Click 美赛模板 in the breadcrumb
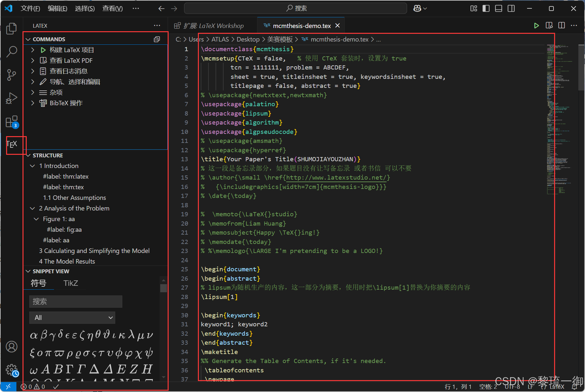This screenshot has height=392, width=585. click(280, 39)
